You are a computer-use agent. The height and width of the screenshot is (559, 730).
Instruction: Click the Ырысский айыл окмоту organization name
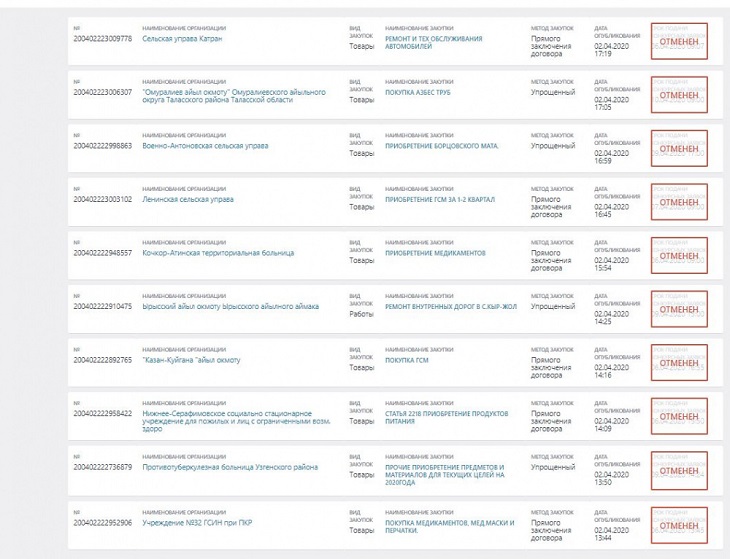click(231, 307)
